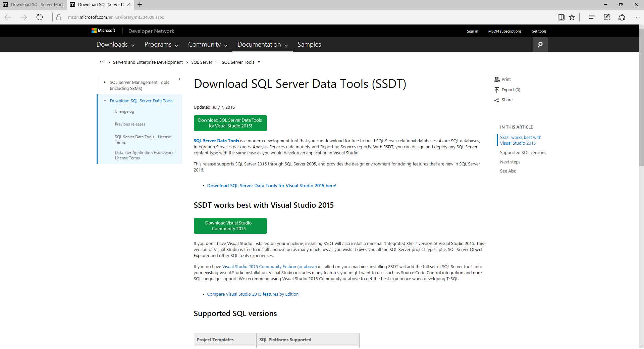Expand breadcrumb ellipsis at start
This screenshot has width=644, height=349.
102,62
